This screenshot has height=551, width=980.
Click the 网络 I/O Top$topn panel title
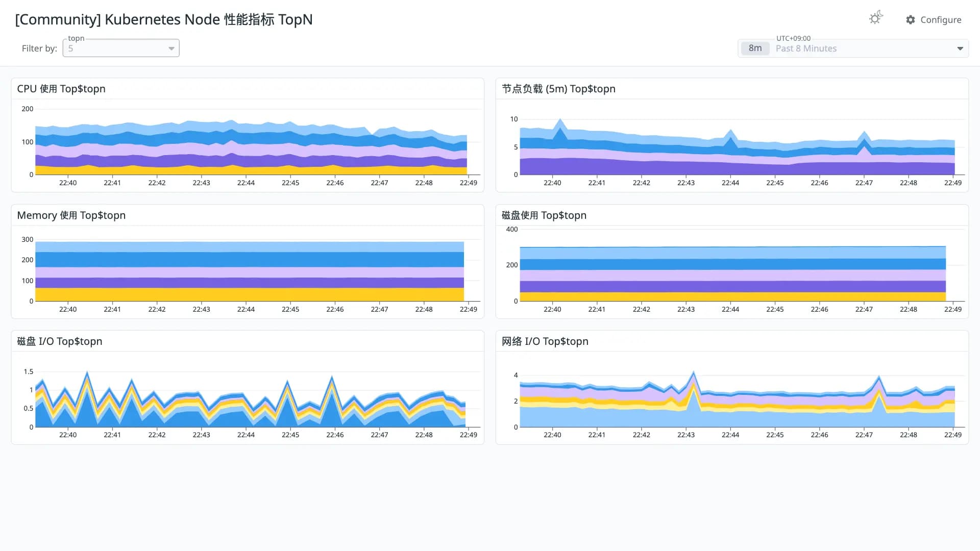pos(545,341)
